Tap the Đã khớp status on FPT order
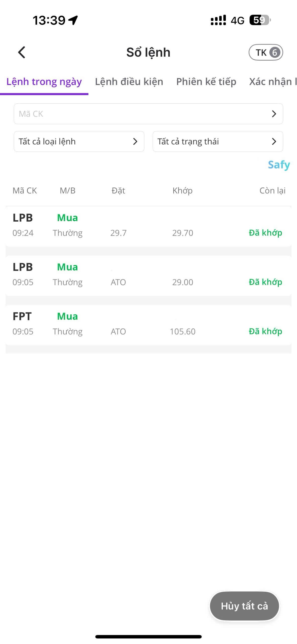The height and width of the screenshot is (644, 297). (265, 331)
